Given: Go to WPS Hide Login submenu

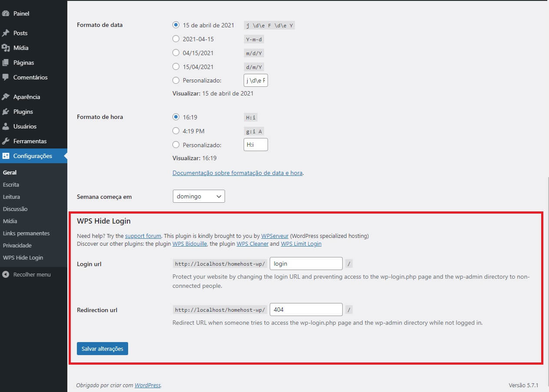Looking at the screenshot, I should point(23,257).
